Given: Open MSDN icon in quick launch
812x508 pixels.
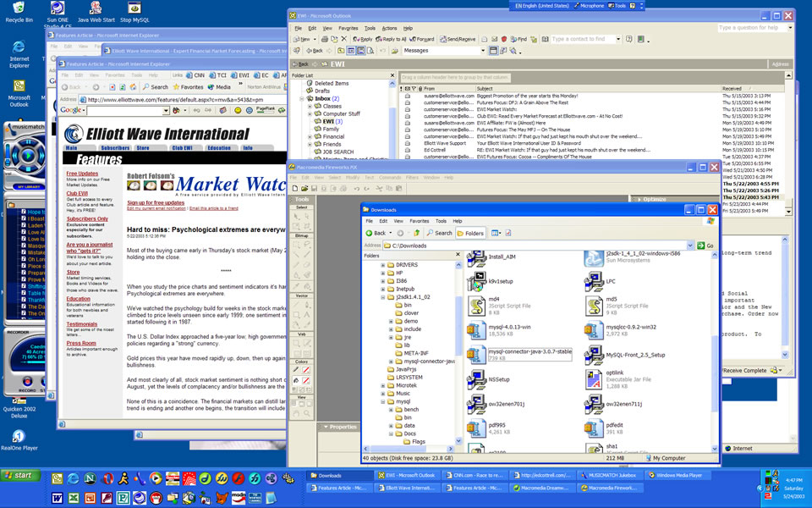Looking at the screenshot, I should 239,498.
